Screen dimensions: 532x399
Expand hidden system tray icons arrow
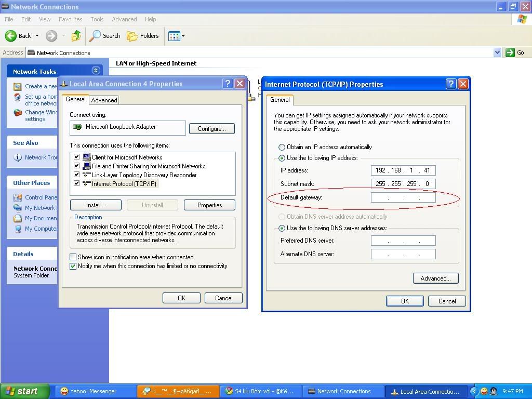click(x=474, y=392)
